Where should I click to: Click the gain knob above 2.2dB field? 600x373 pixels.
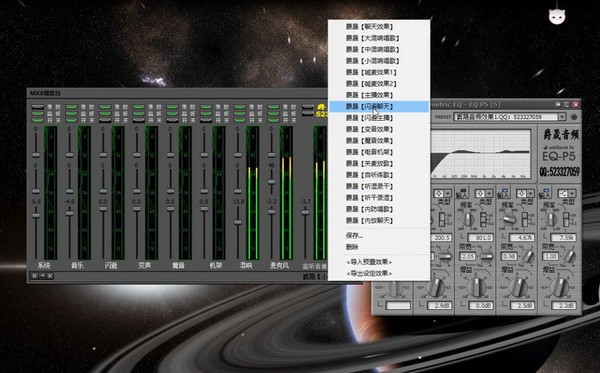(x=559, y=287)
